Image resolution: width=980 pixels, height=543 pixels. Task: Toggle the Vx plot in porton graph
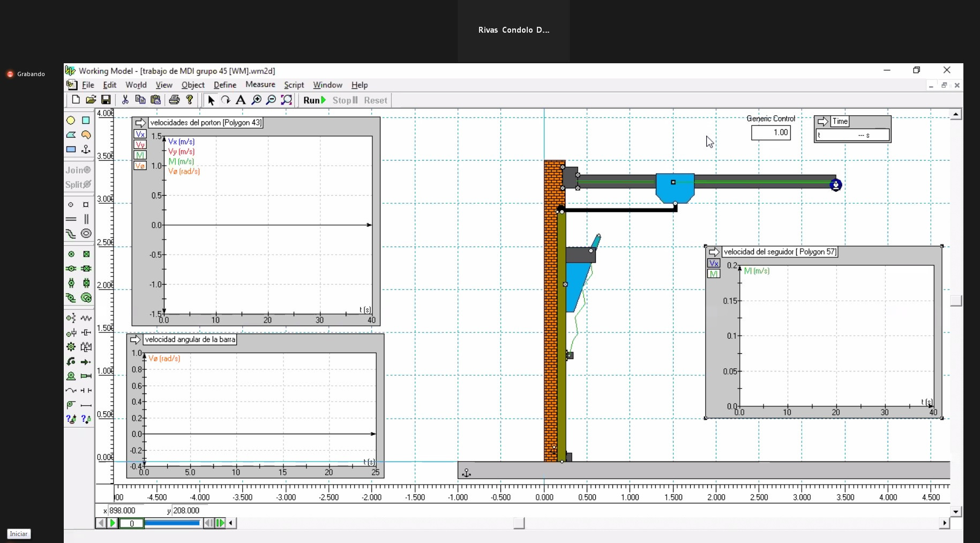(x=140, y=135)
